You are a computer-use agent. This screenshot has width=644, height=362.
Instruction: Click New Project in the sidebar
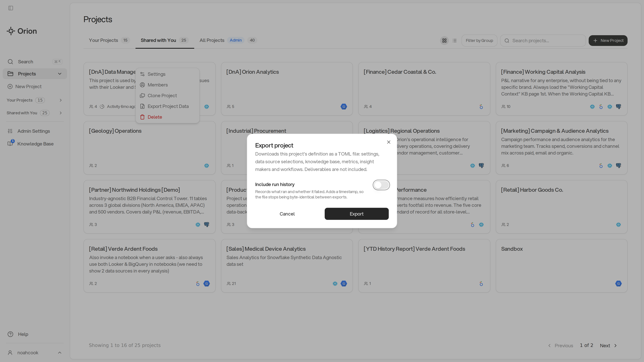tap(24, 86)
